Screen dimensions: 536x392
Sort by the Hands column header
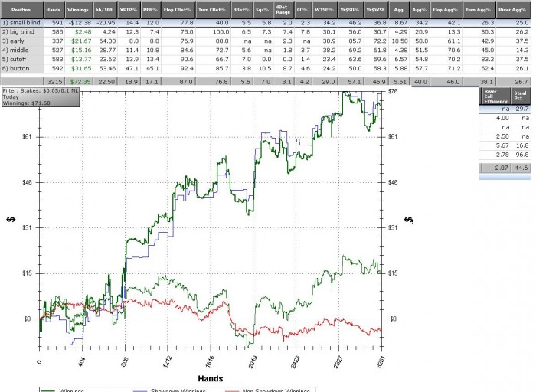[54, 9]
